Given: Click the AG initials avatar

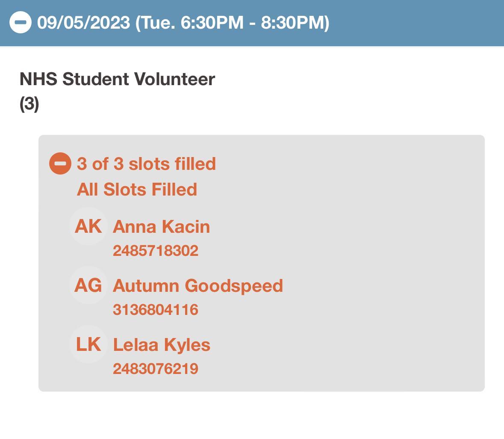Looking at the screenshot, I should point(88,285).
